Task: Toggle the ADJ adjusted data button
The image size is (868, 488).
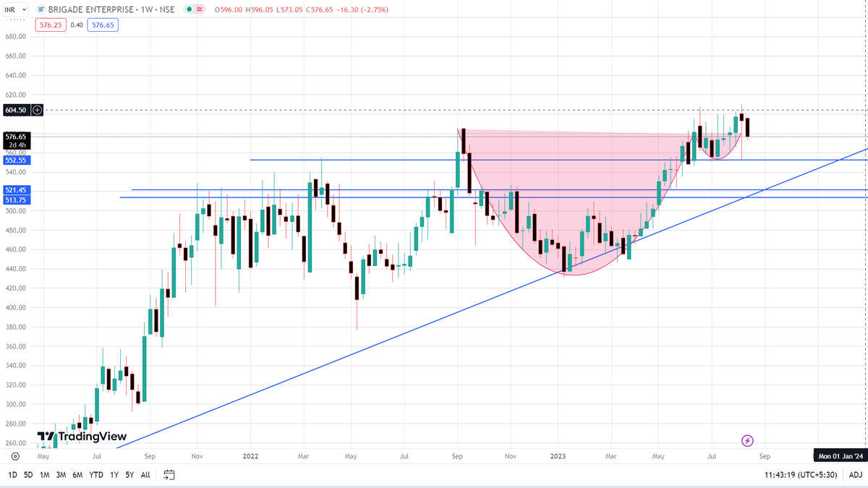Action: point(855,475)
